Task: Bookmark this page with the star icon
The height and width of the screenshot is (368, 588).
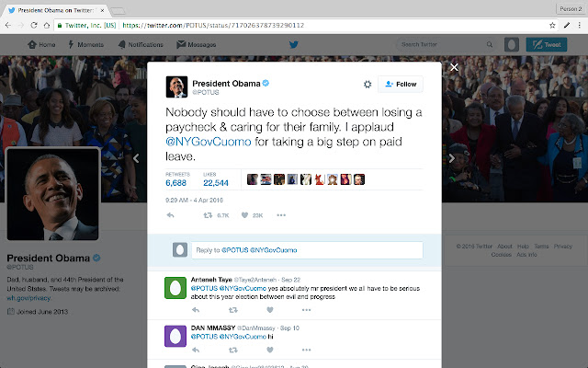Action: [x=552, y=25]
